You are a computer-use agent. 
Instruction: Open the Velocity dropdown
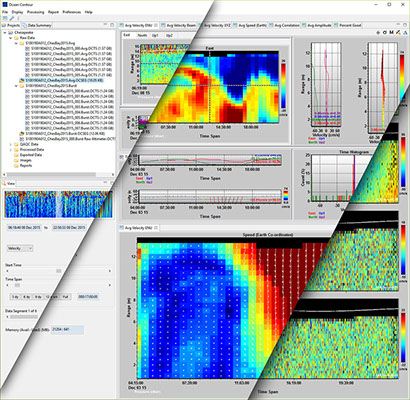click(20, 248)
